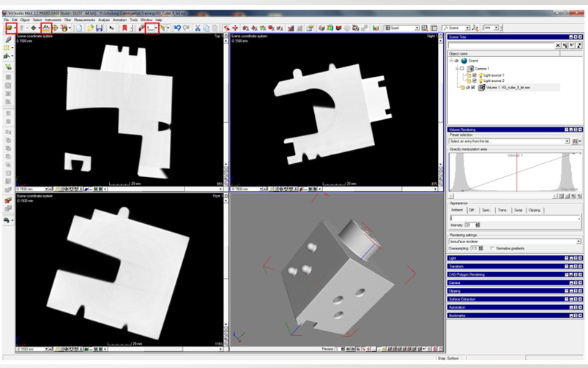The height and width of the screenshot is (368, 588).
Task: Click the Cut scissors icon
Action: click(197, 28)
